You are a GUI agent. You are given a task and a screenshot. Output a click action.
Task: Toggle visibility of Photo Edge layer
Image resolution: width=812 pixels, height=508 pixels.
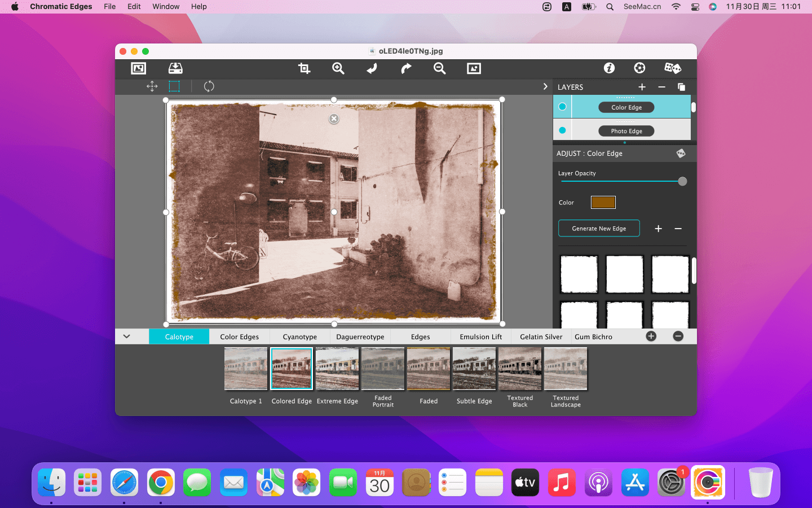coord(562,130)
